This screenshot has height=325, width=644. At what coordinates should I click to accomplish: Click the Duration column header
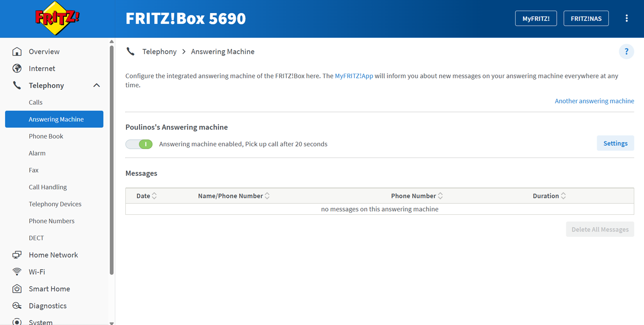pyautogui.click(x=546, y=196)
